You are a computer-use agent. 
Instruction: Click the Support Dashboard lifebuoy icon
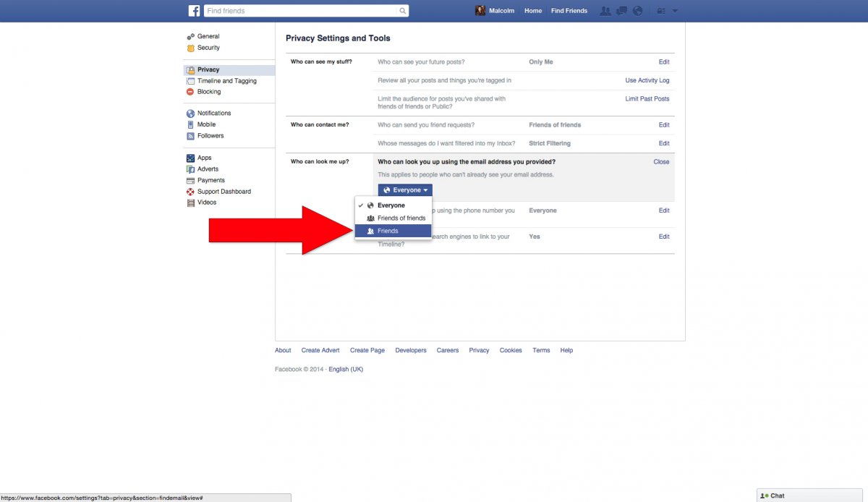tap(190, 192)
